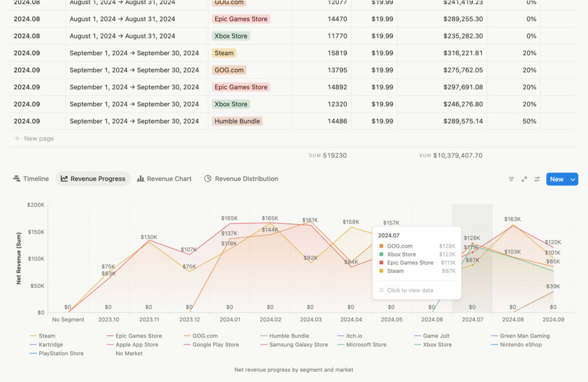Click Epic Games Store $111K tooltip row
Viewport: 588px width, 382px height.
[x=417, y=263]
